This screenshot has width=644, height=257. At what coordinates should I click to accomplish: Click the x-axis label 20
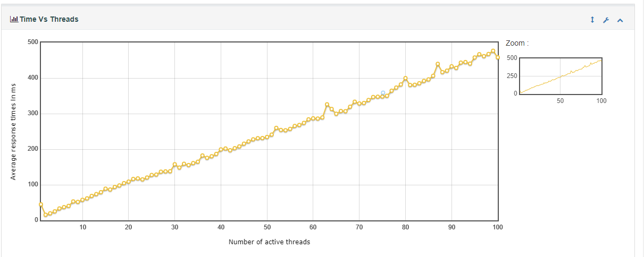[129, 227]
